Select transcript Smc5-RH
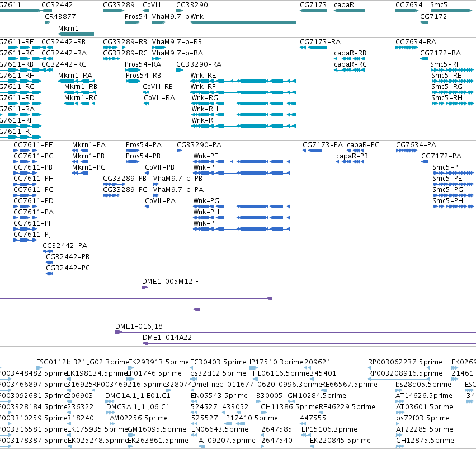 447,98
